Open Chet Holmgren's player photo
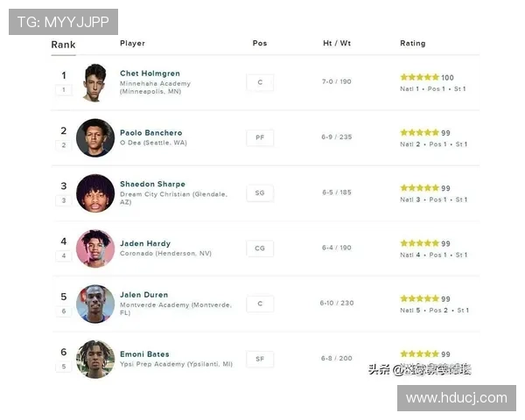 point(94,82)
